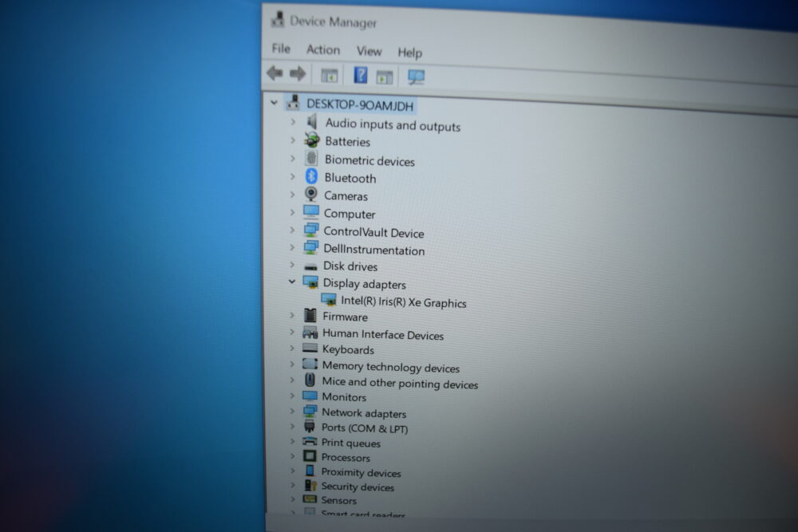Image resolution: width=798 pixels, height=532 pixels.
Task: Expand the Network adapters category
Action: 292,411
